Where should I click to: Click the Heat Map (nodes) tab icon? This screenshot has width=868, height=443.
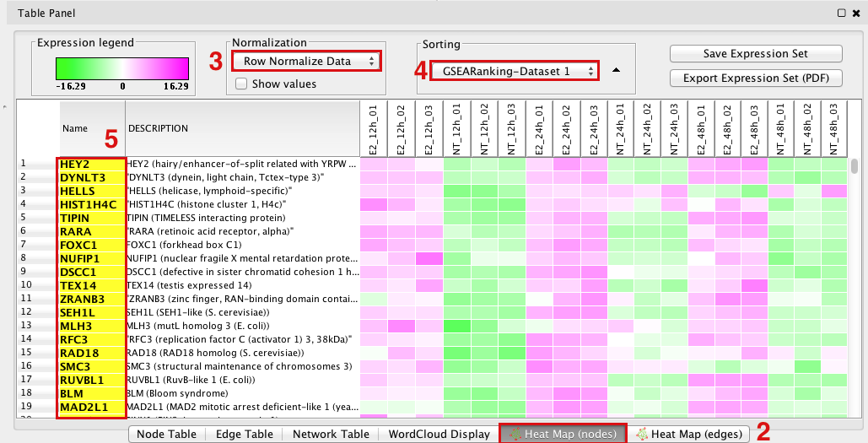point(512,435)
